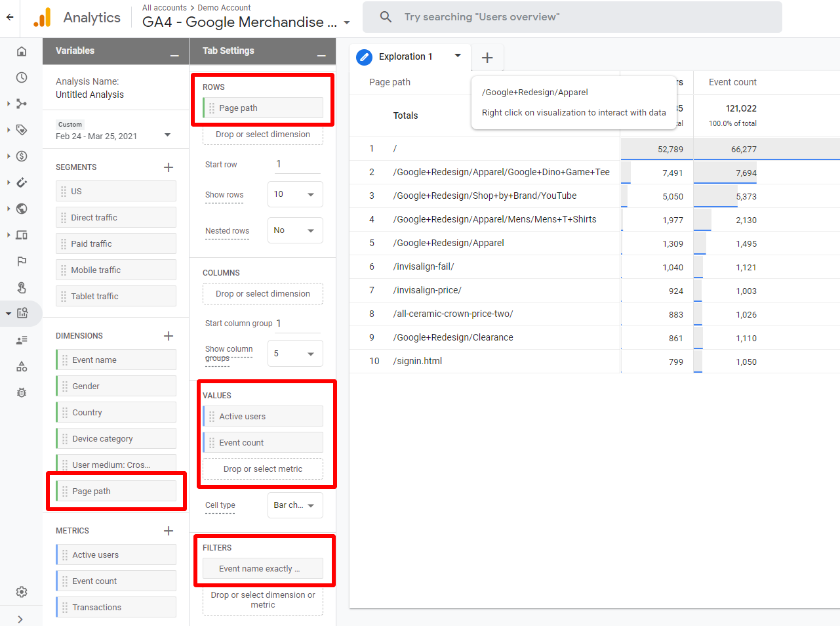This screenshot has width=840, height=626.
Task: Select the US segment chip
Action: (x=116, y=191)
